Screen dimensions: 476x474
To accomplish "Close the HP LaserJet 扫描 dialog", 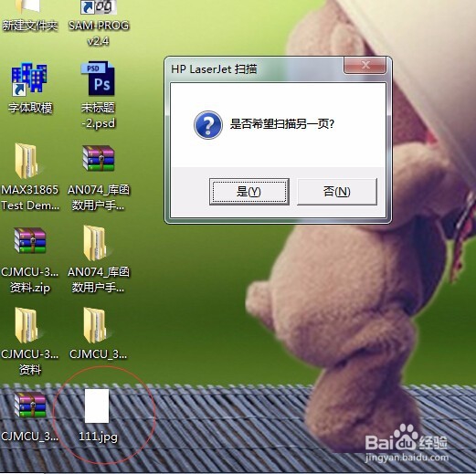I will 365,65.
